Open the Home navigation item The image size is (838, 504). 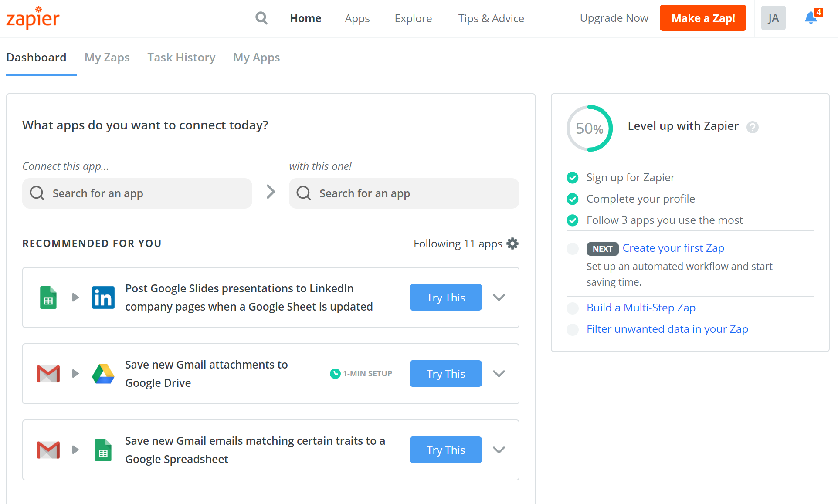click(x=305, y=18)
